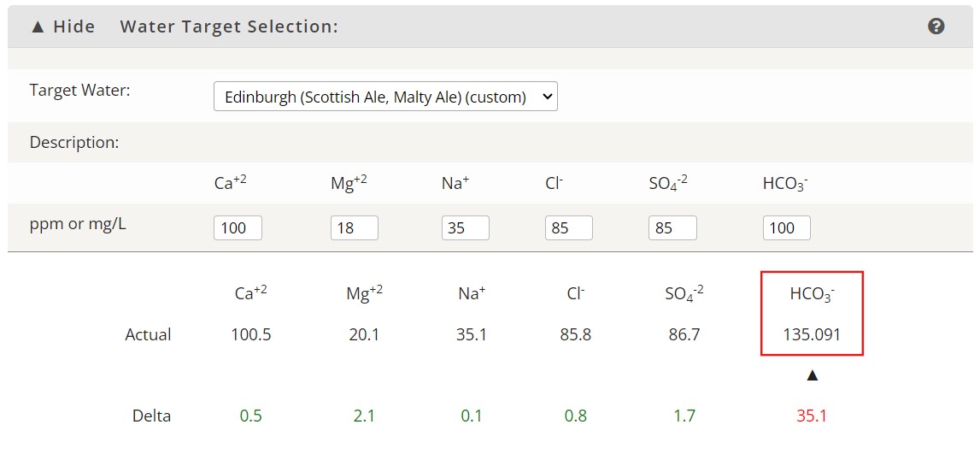This screenshot has width=980, height=472.
Task: Click the HCO3- target input field
Action: pos(787,227)
